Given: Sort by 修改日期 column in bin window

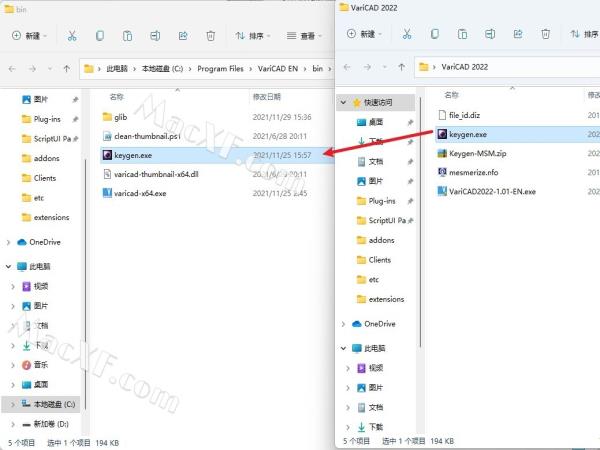Looking at the screenshot, I should click(267, 97).
